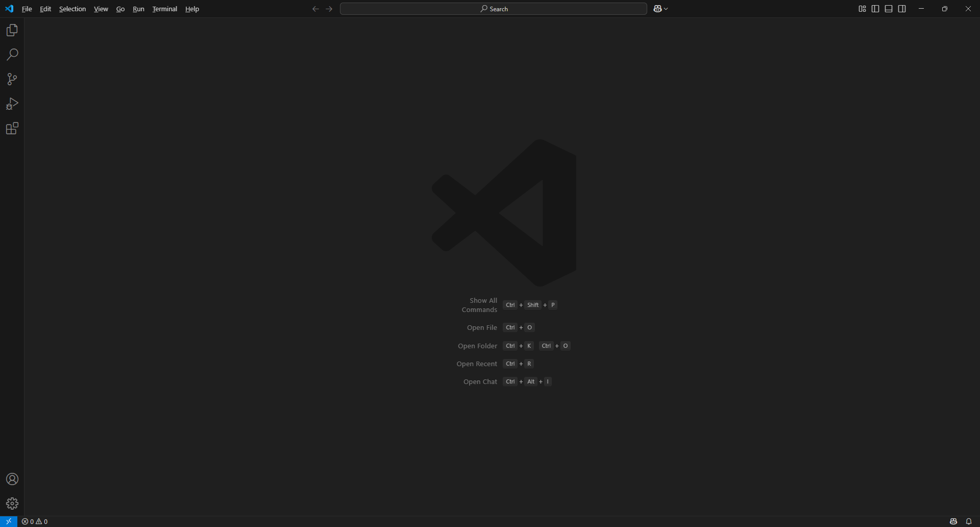980x527 pixels.
Task: Open the Accounts menu icon
Action: click(12, 479)
